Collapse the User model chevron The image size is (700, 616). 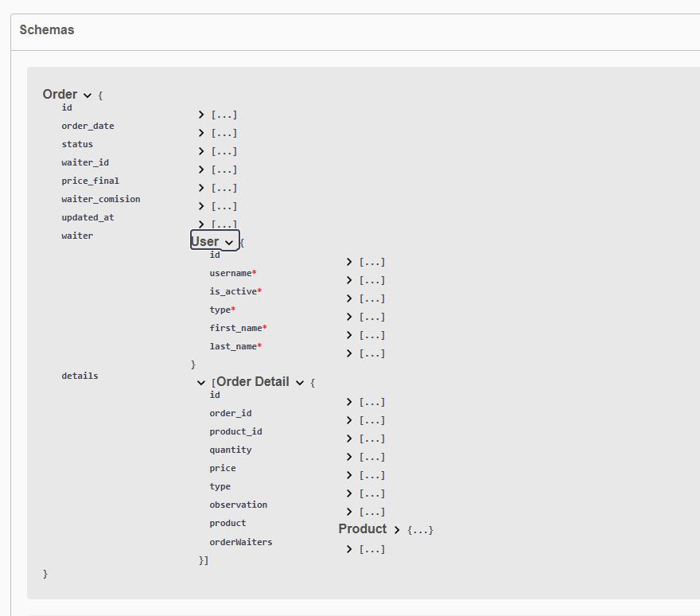coord(229,242)
